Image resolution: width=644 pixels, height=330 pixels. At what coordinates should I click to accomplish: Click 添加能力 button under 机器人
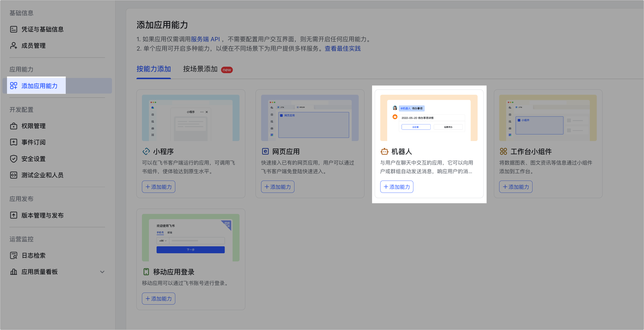397,187
